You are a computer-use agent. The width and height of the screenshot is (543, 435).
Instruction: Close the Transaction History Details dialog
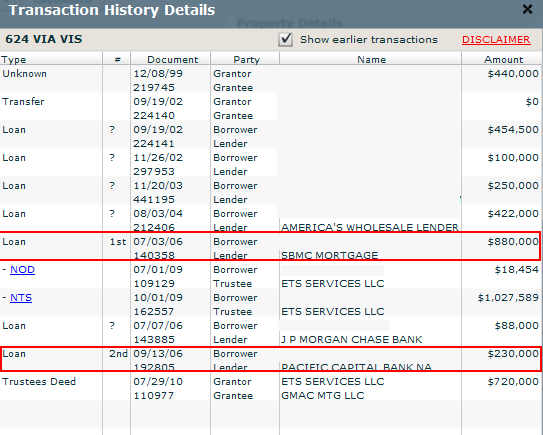pyautogui.click(x=527, y=9)
